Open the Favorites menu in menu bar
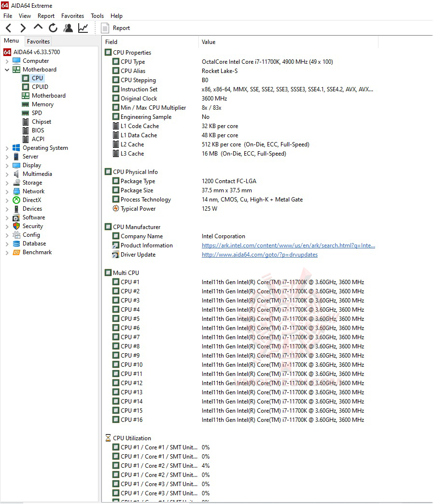 coord(72,16)
